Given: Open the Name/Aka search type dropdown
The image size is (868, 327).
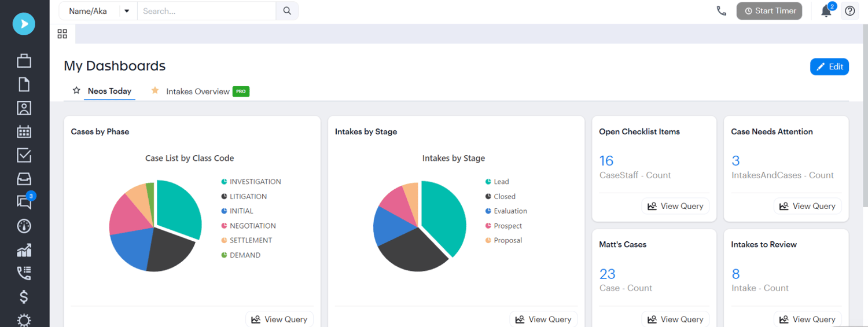Looking at the screenshot, I should 98,11.
